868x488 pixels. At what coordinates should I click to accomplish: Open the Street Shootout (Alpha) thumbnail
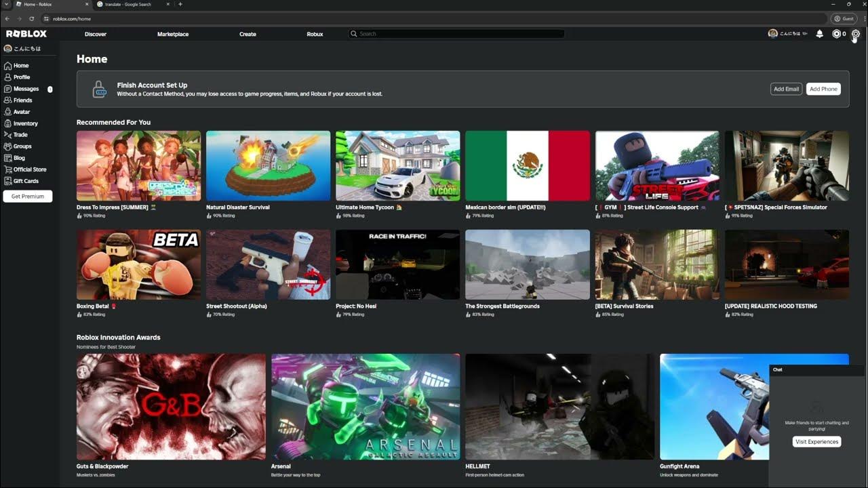coord(268,264)
